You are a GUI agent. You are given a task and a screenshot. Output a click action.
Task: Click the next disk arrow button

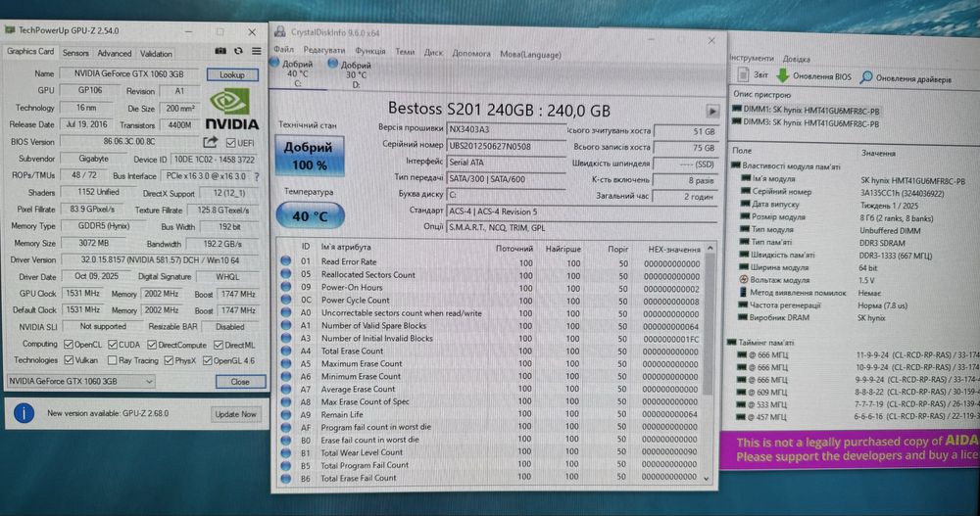tap(711, 112)
